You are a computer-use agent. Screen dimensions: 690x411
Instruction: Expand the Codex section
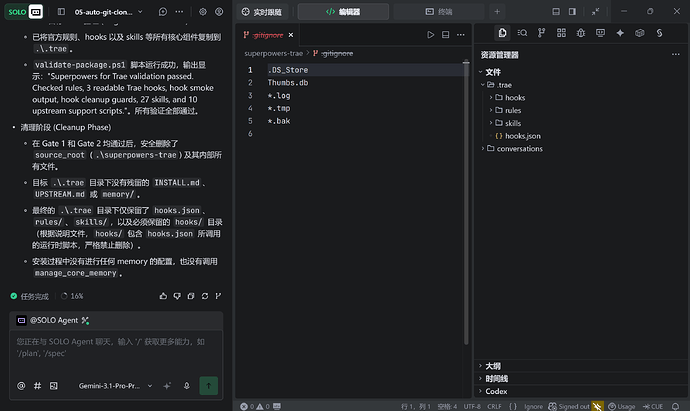tap(496, 391)
